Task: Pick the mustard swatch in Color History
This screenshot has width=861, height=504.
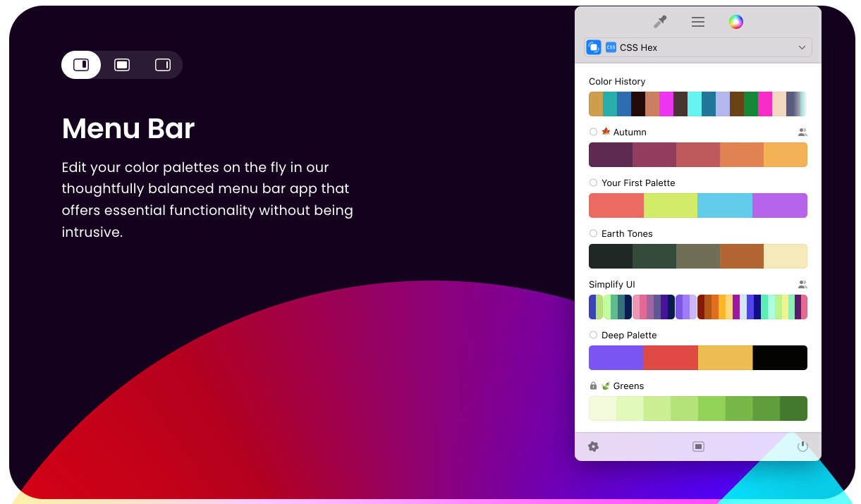Action: pyautogui.click(x=596, y=104)
